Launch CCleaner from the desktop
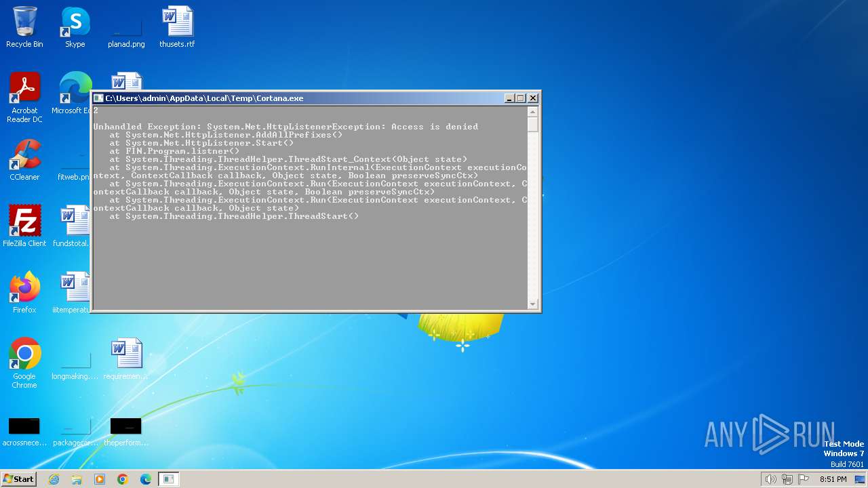Viewport: 868px width, 488px height. point(24,160)
